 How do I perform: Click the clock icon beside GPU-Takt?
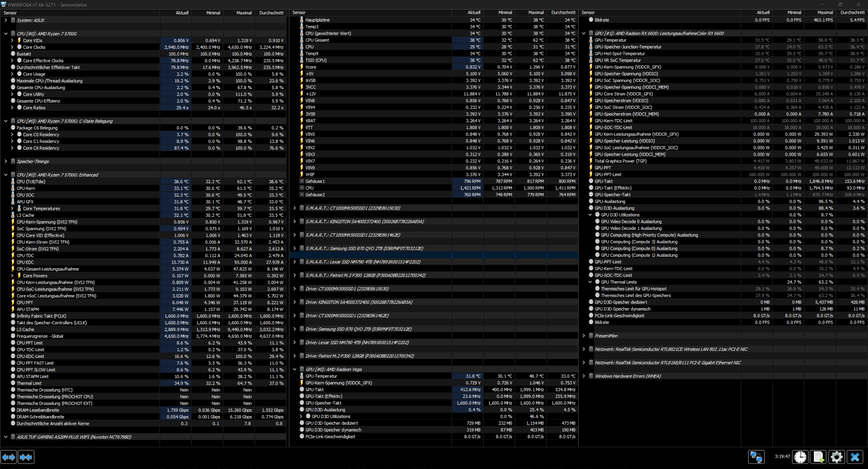(591, 181)
